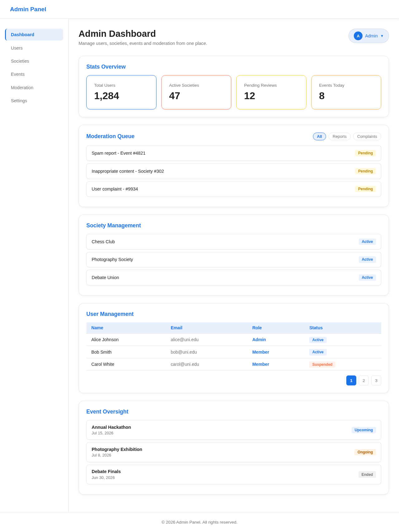Image resolution: width=399 pixels, height=532 pixels.
Task: Select the All filter in Moderation Queue
Action: pyautogui.click(x=320, y=137)
